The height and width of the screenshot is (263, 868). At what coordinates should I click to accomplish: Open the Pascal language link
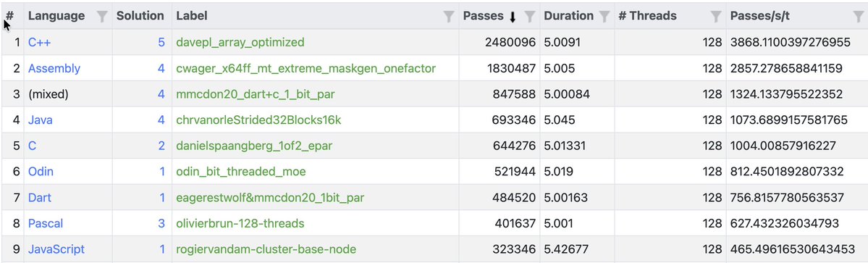tap(46, 223)
